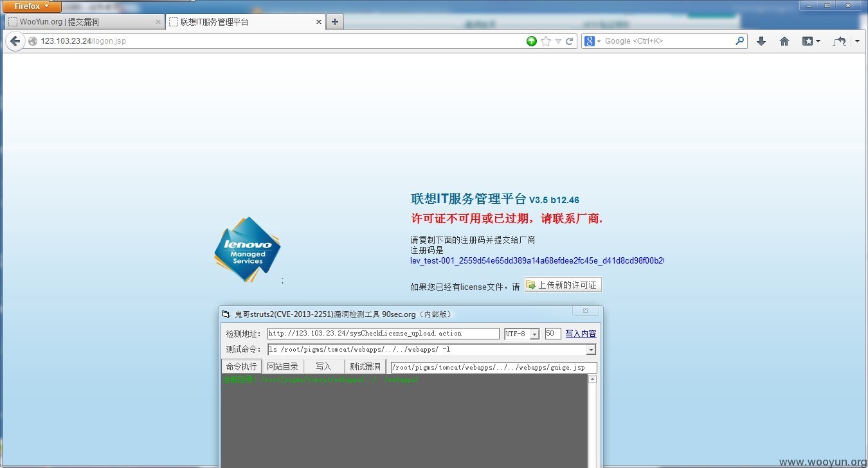This screenshot has width=868, height=468.
Task: Click the 写入内容 link
Action: 581,334
